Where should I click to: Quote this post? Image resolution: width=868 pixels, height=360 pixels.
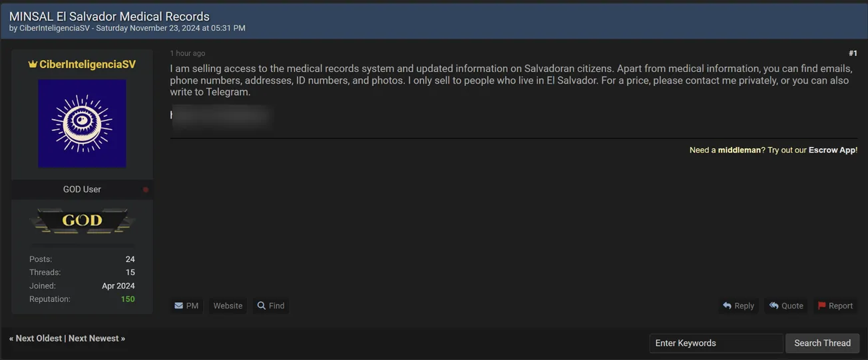[x=786, y=306]
